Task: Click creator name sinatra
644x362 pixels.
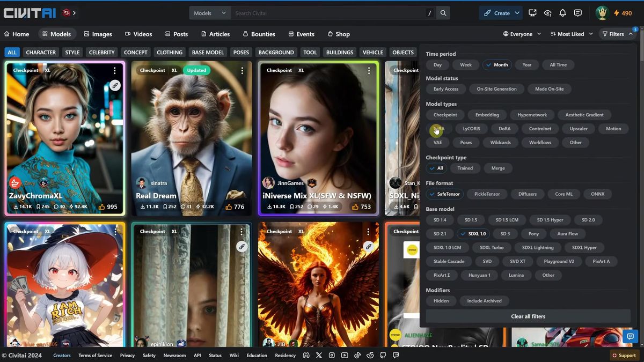Action: tap(159, 183)
